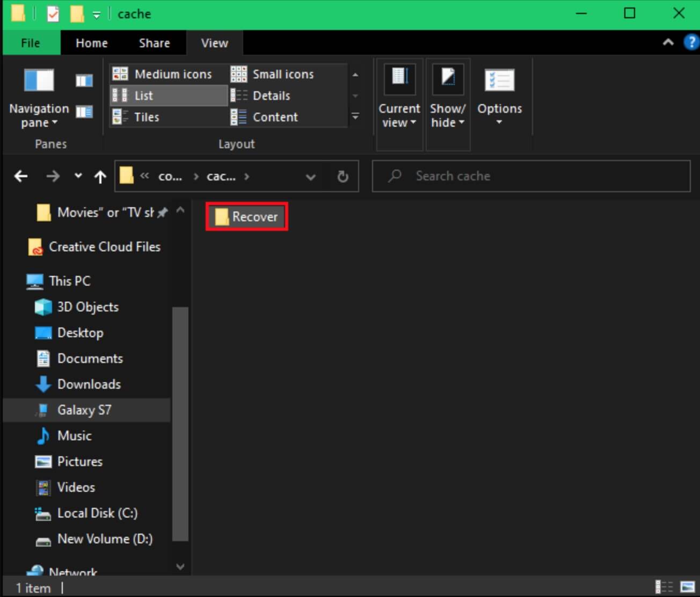The height and width of the screenshot is (597, 700).
Task: Open Creative Cloud Files
Action: pyautogui.click(x=94, y=247)
